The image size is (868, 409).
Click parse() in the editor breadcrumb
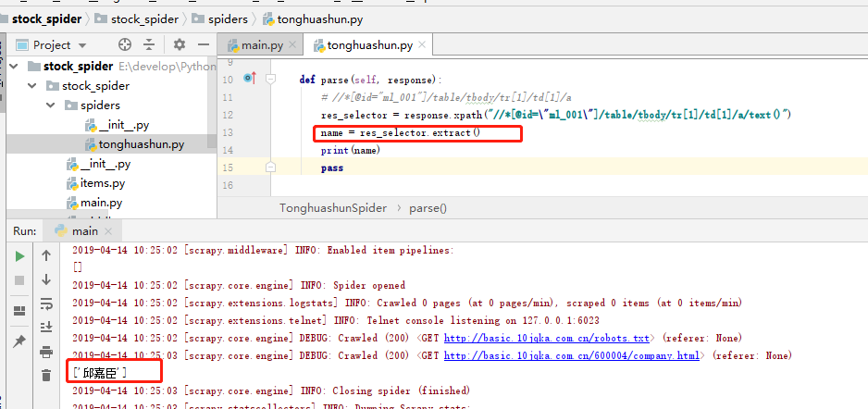click(428, 208)
